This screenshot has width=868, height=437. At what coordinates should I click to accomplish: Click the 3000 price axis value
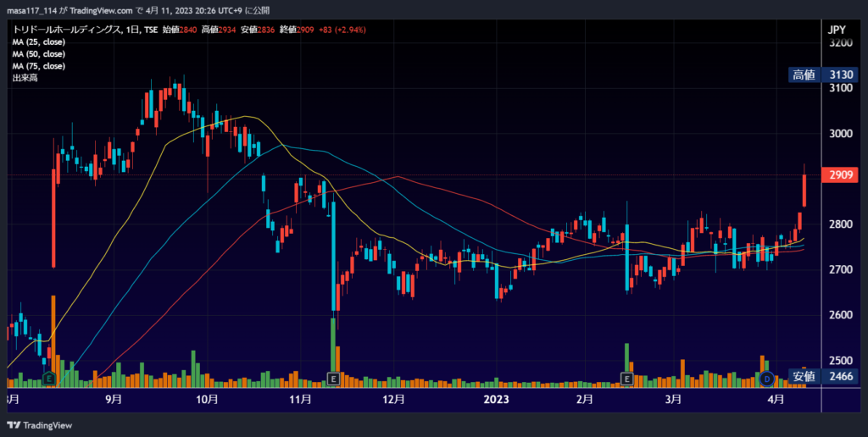[841, 134]
